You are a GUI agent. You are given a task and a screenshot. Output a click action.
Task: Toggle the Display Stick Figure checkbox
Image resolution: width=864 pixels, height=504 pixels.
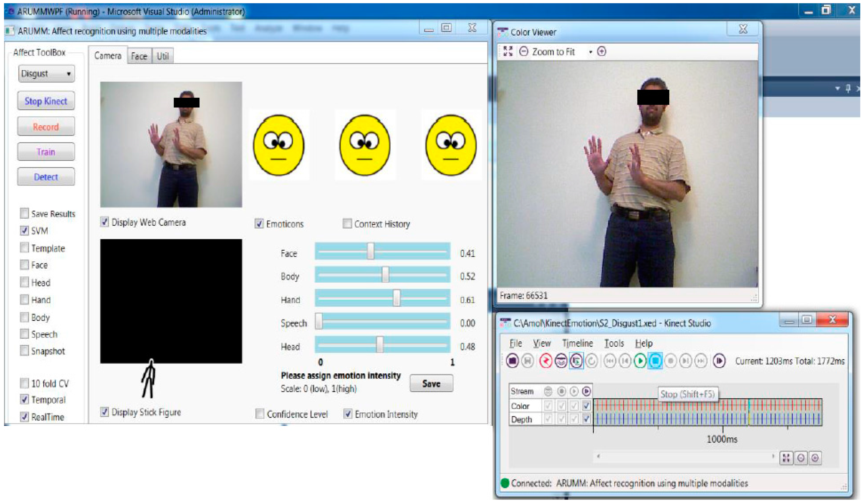pyautogui.click(x=105, y=412)
